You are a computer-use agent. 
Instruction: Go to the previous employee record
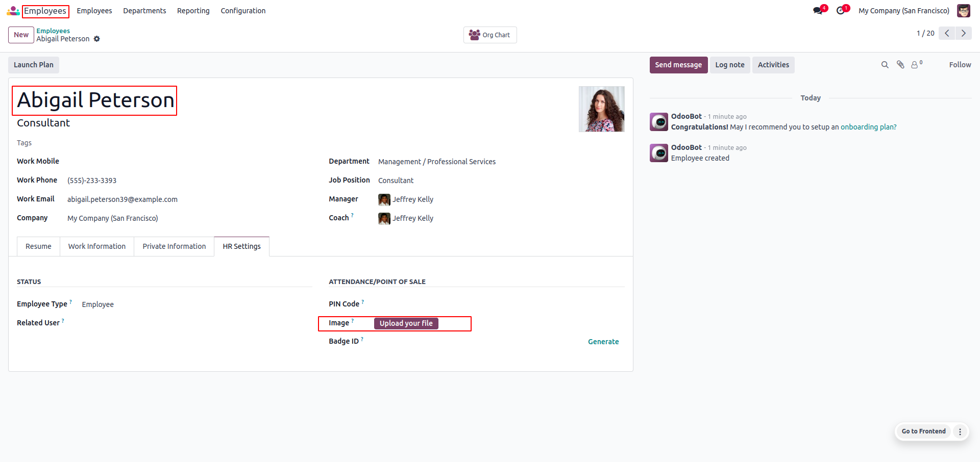point(947,33)
